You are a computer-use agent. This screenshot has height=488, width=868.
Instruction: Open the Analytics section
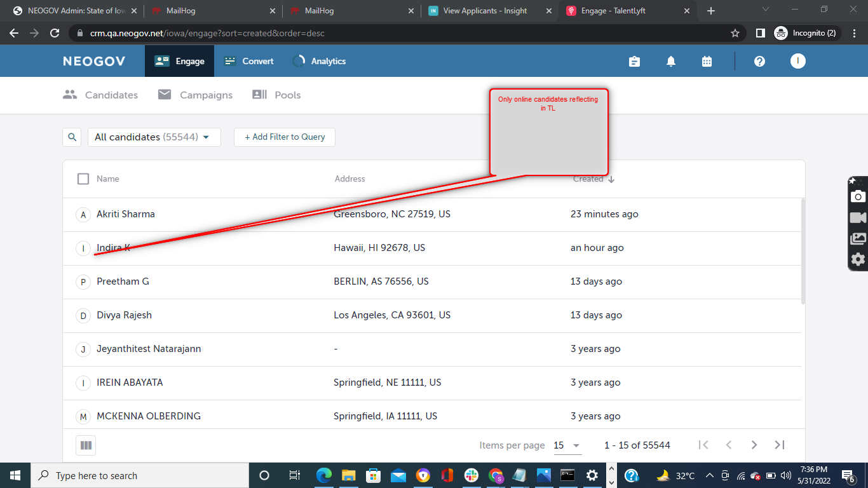coord(319,62)
